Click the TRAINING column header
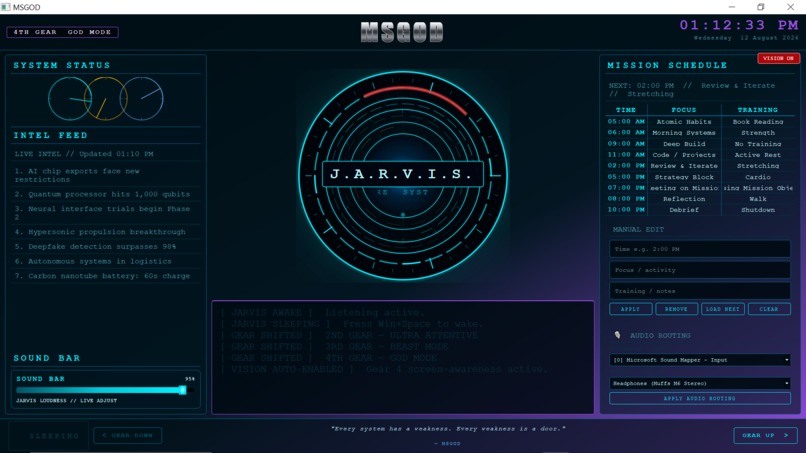 coord(758,110)
